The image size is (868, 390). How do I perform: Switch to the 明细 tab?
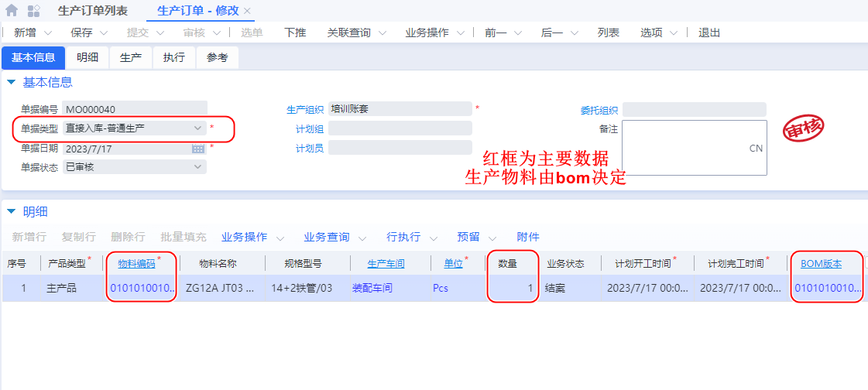pos(87,57)
